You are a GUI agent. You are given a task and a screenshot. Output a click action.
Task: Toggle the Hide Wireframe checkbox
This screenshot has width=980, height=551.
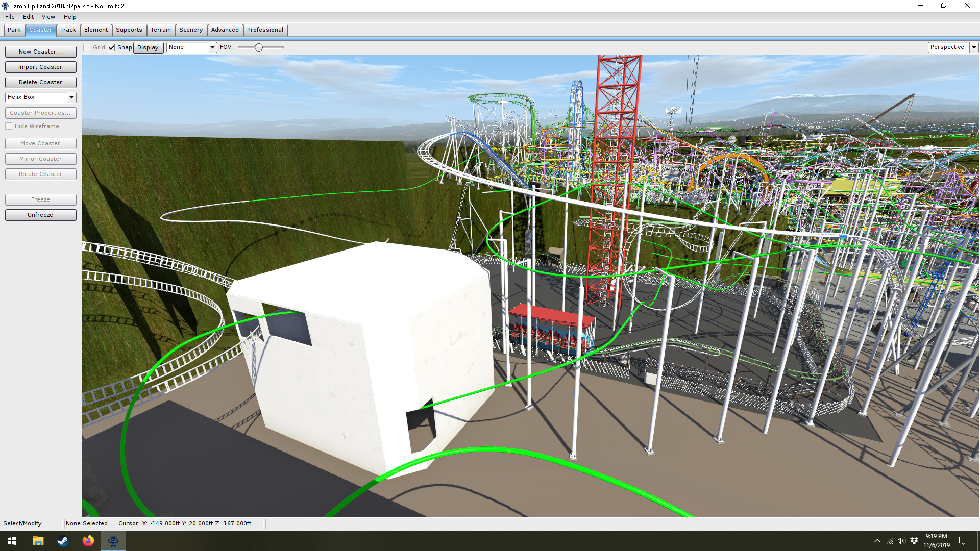pos(9,126)
